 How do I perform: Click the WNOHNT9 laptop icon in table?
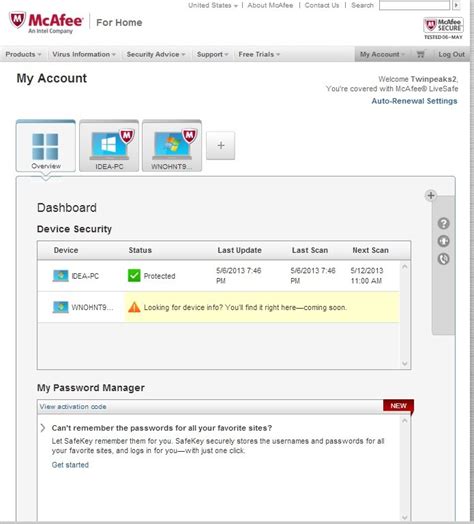[x=61, y=307]
